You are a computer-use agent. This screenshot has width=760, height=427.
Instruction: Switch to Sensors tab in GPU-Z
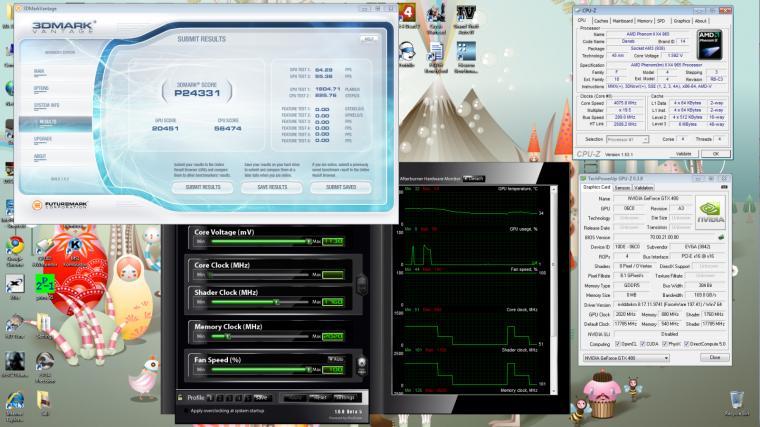(x=621, y=187)
